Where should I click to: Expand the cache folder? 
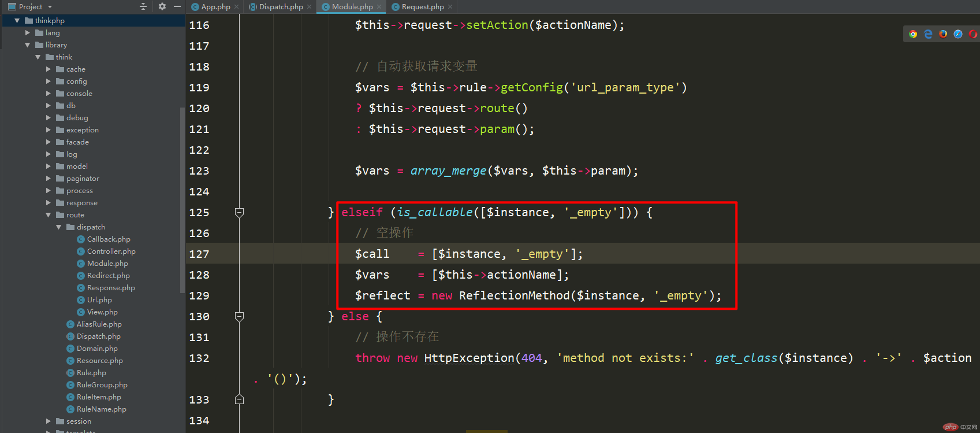click(49, 69)
